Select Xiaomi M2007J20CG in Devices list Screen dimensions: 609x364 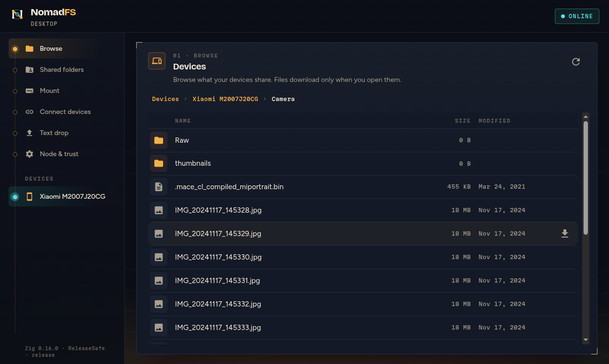point(61,196)
